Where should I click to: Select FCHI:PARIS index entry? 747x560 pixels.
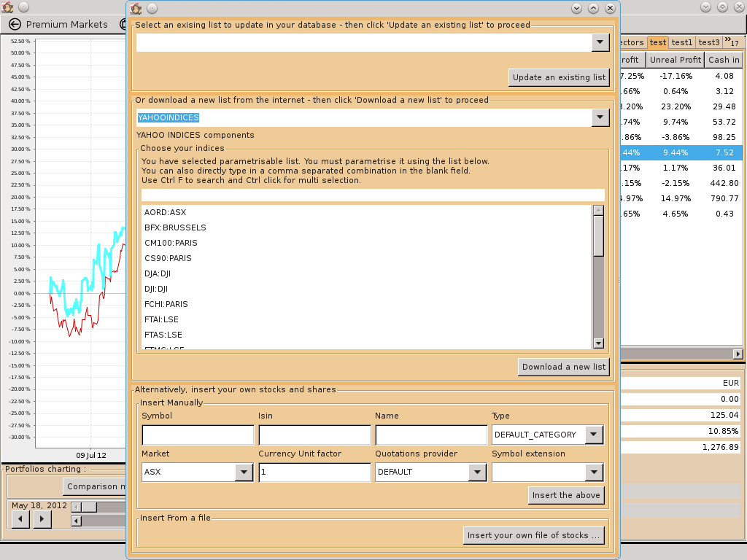point(367,304)
